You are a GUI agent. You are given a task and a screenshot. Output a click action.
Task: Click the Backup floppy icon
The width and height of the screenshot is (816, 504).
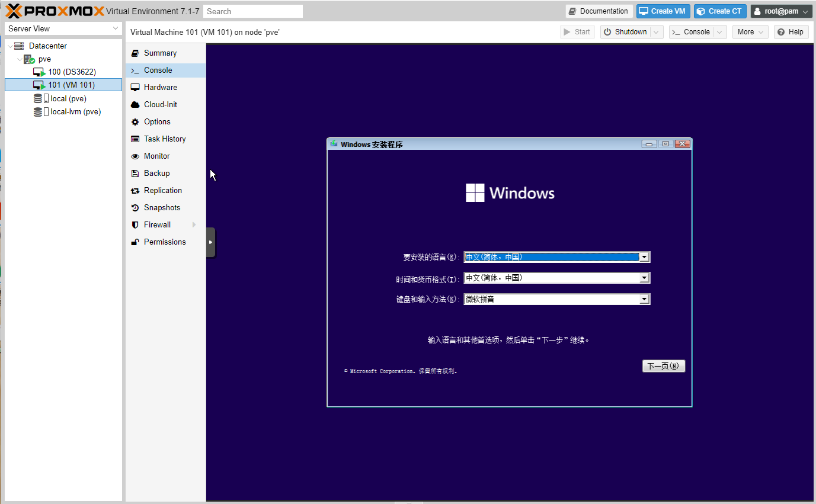pos(135,173)
